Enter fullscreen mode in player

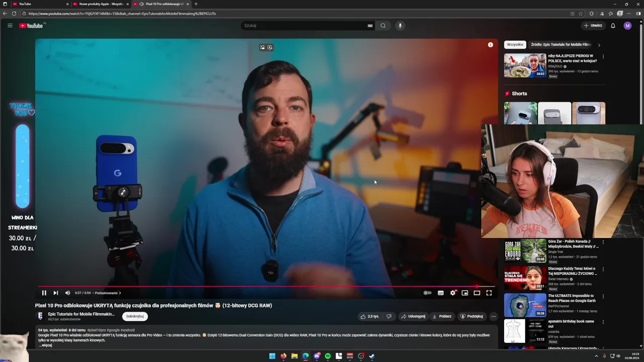click(x=489, y=293)
